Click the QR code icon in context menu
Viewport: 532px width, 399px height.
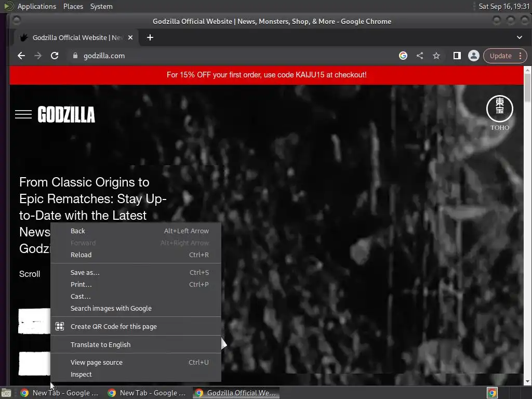coord(60,326)
